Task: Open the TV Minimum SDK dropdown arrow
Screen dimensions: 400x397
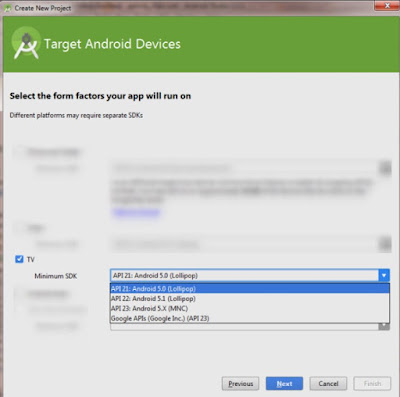Action: point(384,275)
